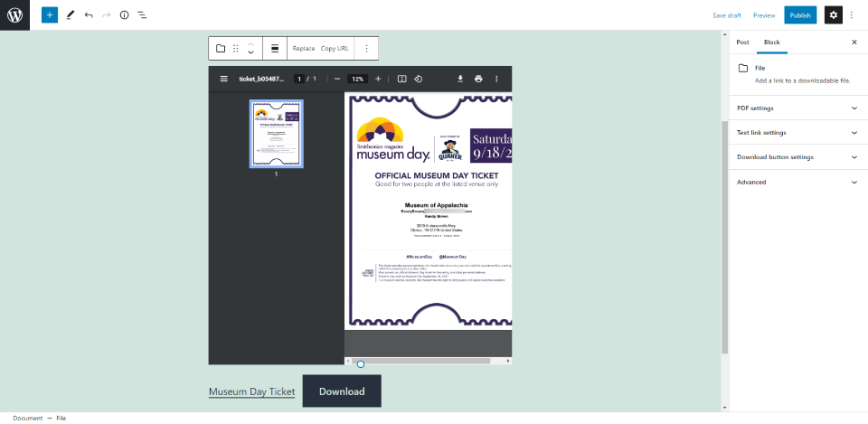Click the PDF download icon

click(460, 79)
